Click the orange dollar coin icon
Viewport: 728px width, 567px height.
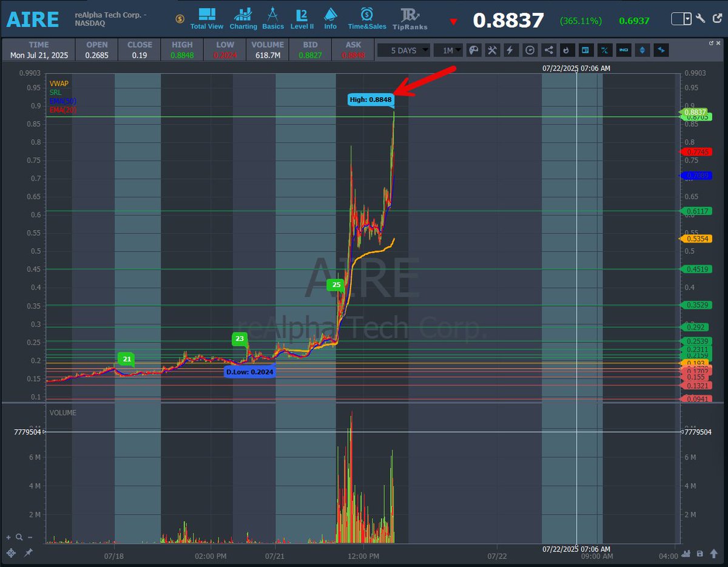click(x=180, y=19)
